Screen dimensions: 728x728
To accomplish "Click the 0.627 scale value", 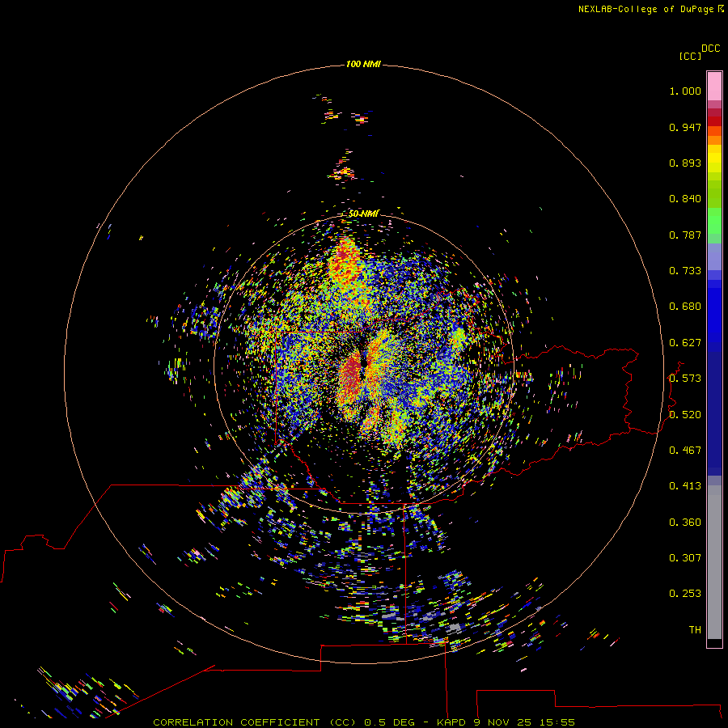I will click(685, 343).
